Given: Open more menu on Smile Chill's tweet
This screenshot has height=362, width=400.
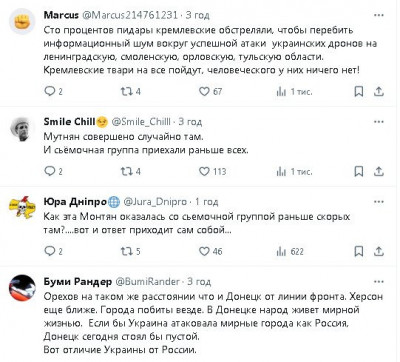Looking at the screenshot, I should (x=379, y=122).
